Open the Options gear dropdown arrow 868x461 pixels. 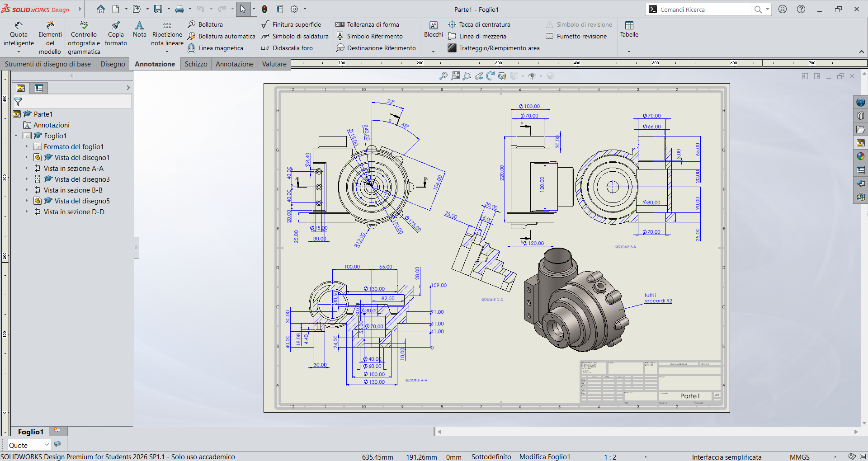[x=305, y=9]
